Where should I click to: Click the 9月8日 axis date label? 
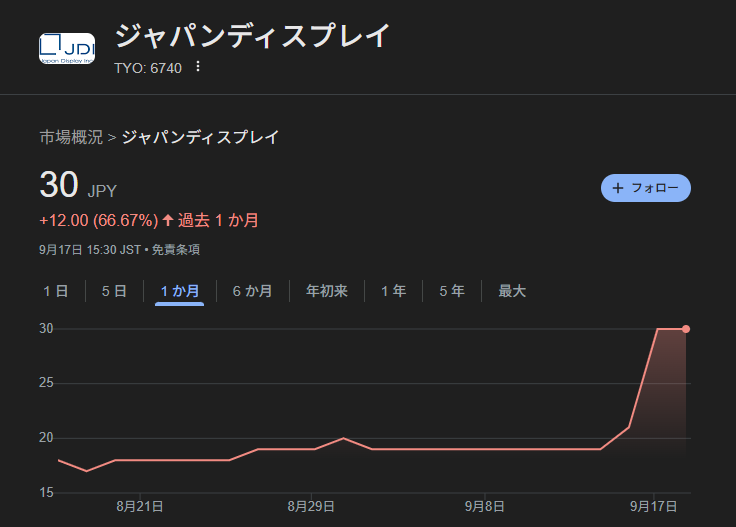click(x=484, y=506)
